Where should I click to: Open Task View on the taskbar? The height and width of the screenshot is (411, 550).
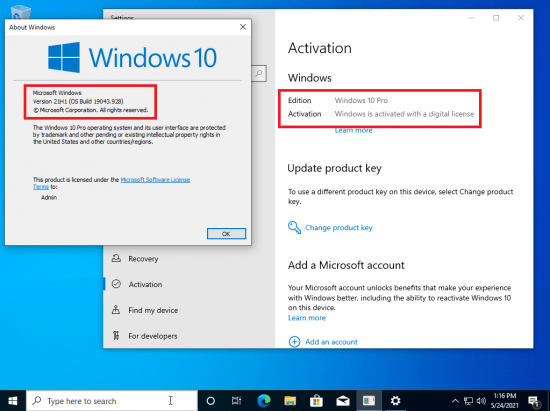point(237,400)
